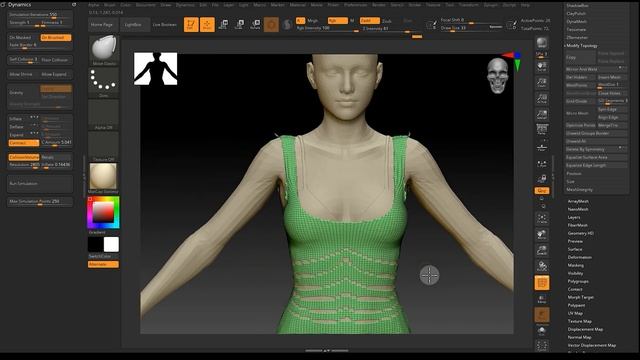Click the Actual size icon
The width and height of the screenshot is (640, 360).
(542, 98)
